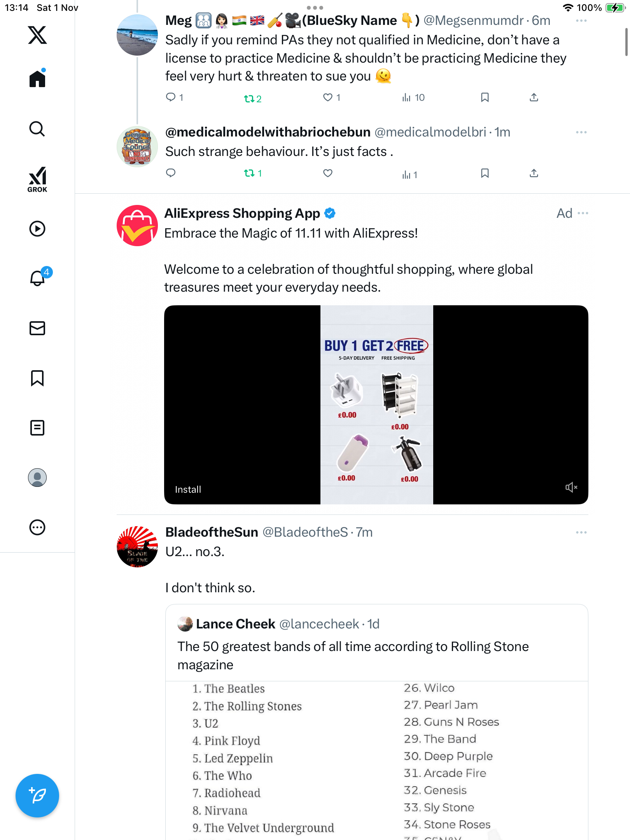
Task: Open more options for Meg's post
Action: [581, 21]
